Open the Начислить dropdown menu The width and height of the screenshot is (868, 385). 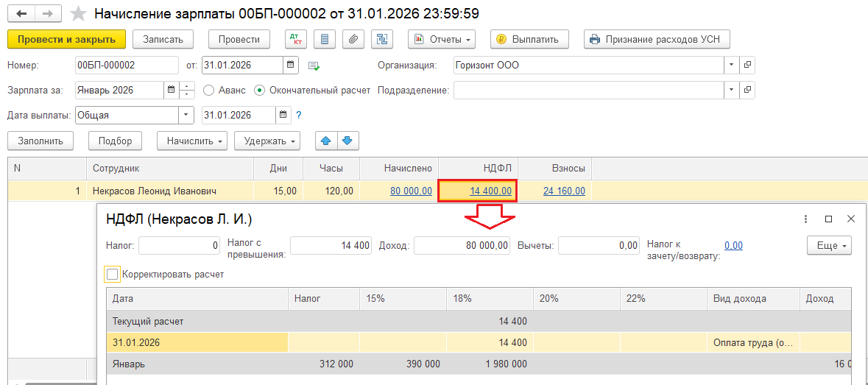coord(192,141)
